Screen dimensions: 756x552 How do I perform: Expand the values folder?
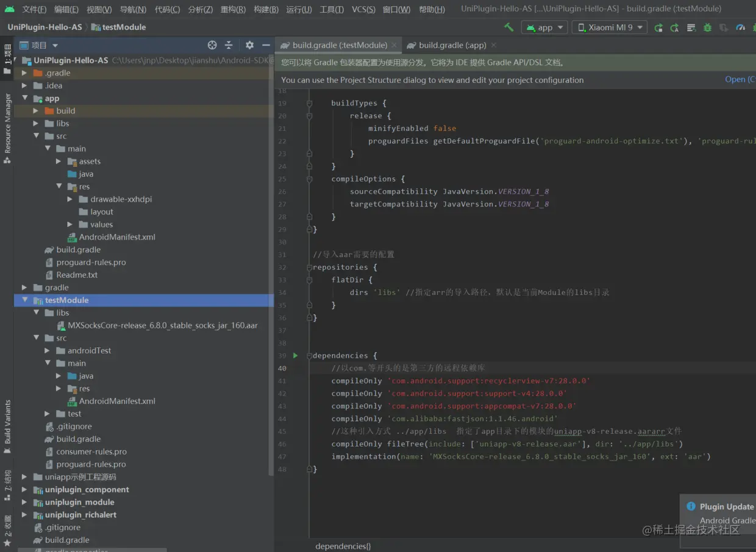pyautogui.click(x=70, y=225)
